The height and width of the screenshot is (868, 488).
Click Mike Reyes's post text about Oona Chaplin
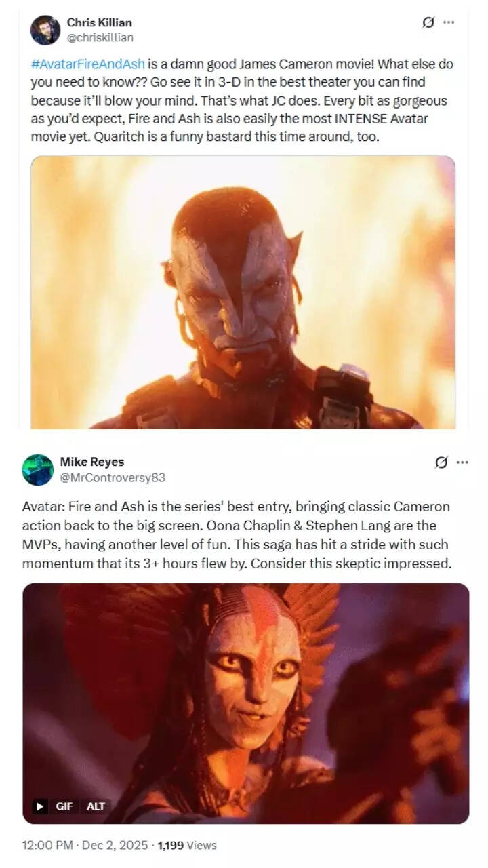[x=237, y=535]
